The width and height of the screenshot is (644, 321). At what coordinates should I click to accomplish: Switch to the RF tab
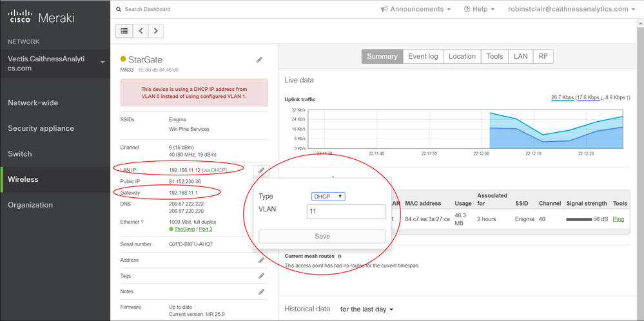click(x=543, y=57)
